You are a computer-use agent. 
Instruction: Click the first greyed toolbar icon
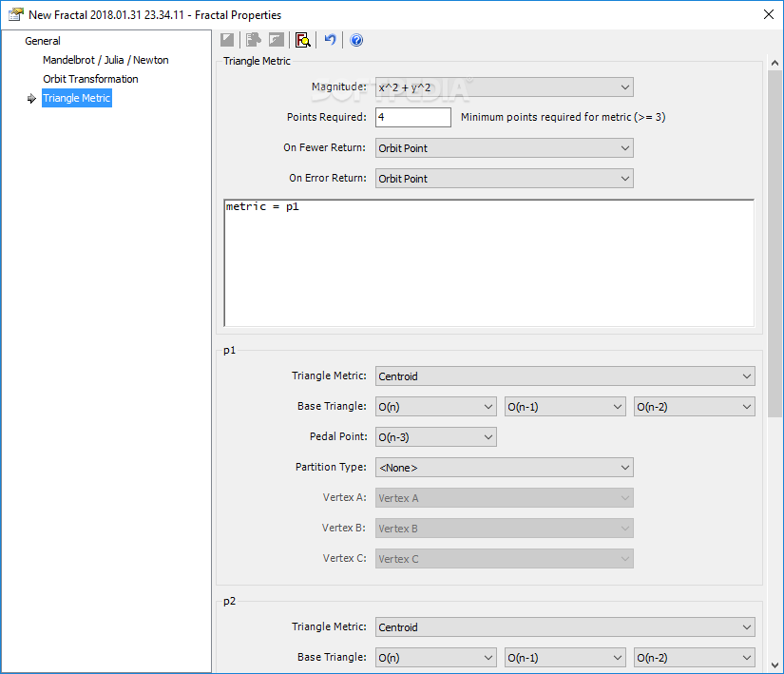[227, 40]
